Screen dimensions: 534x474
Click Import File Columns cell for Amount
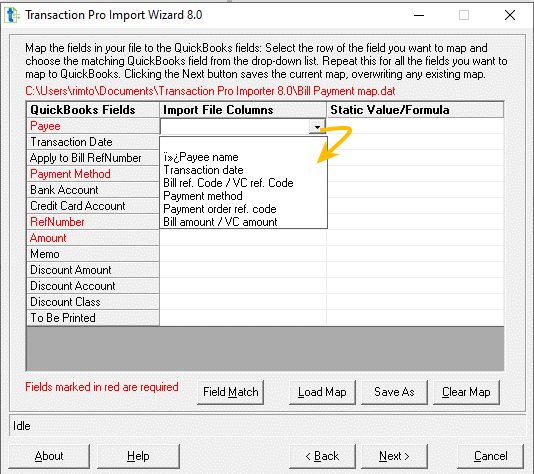coord(243,238)
